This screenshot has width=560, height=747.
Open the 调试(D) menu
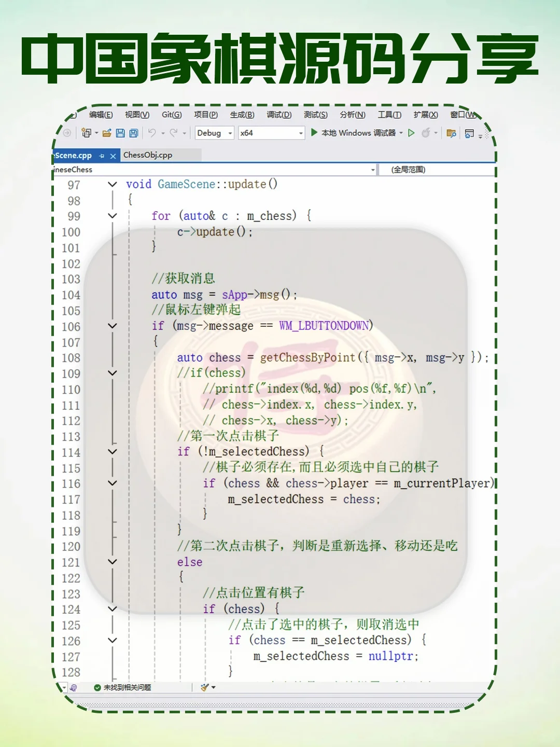click(279, 115)
